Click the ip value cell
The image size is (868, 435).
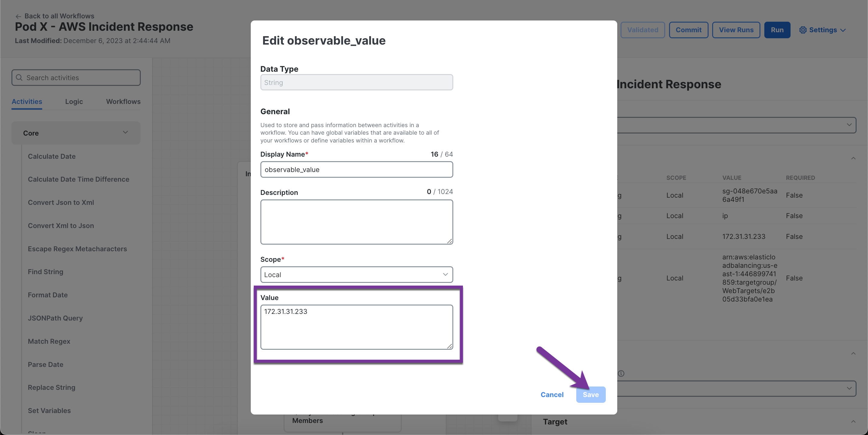tap(725, 216)
